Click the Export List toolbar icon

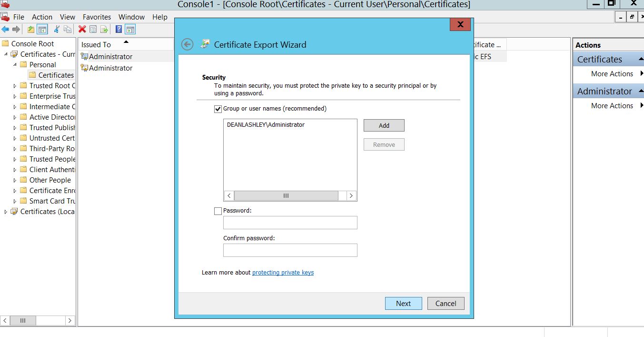(x=104, y=30)
